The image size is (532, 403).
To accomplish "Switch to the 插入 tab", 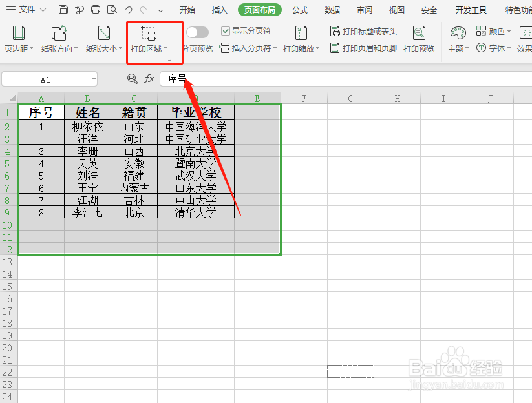I will pos(220,10).
